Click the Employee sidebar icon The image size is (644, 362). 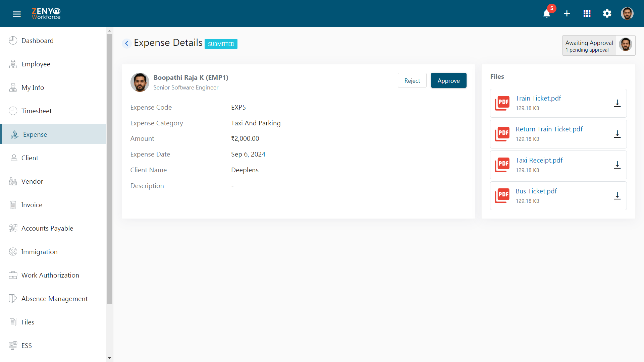pos(13,64)
